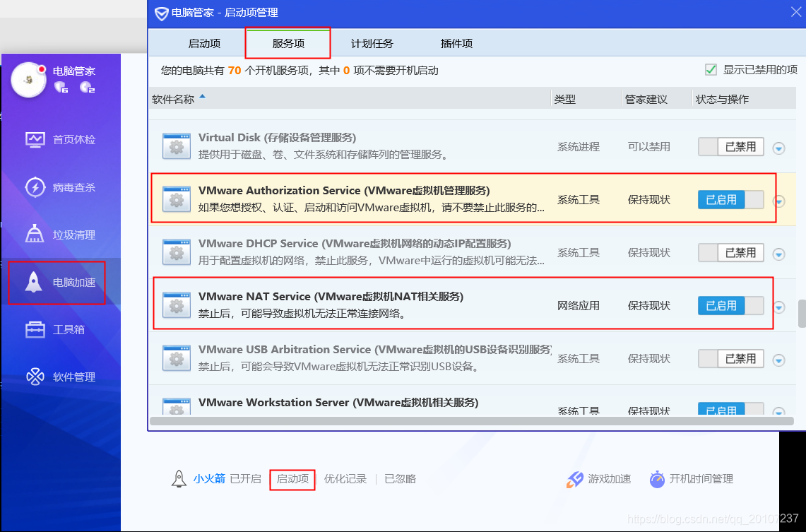Viewport: 806px width, 532px height.
Task: Switch to 插件项 tab
Action: [x=456, y=44]
